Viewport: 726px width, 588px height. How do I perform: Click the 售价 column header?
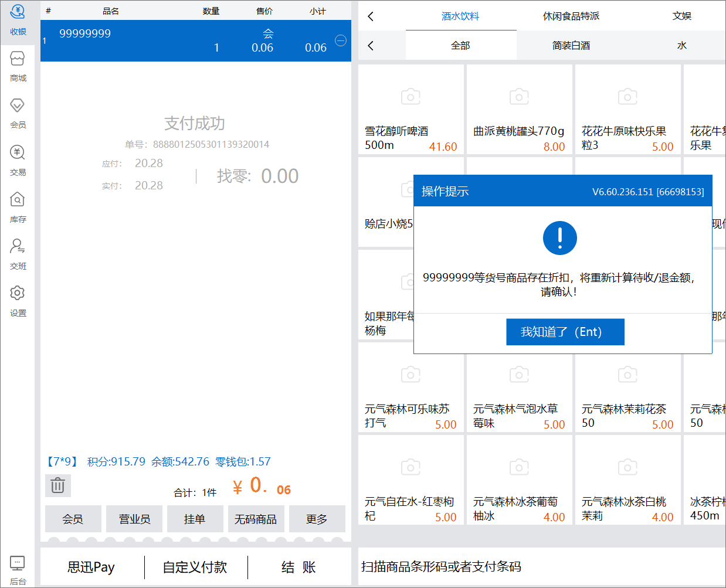click(x=264, y=11)
